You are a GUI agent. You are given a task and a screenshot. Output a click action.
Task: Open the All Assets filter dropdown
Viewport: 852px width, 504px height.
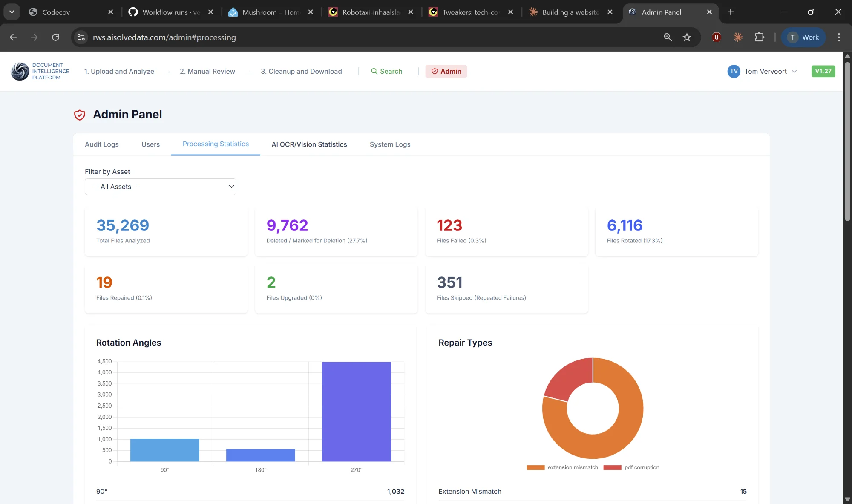tap(160, 187)
